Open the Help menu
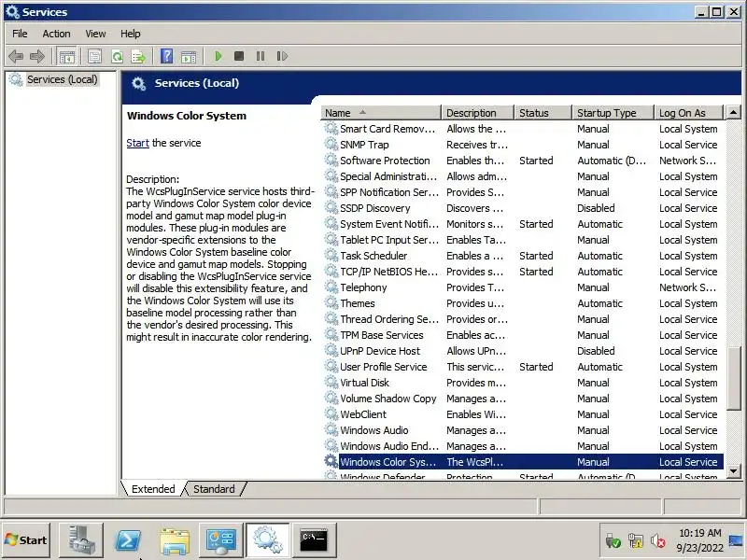Viewport: 747px width, 560px height. pos(130,34)
